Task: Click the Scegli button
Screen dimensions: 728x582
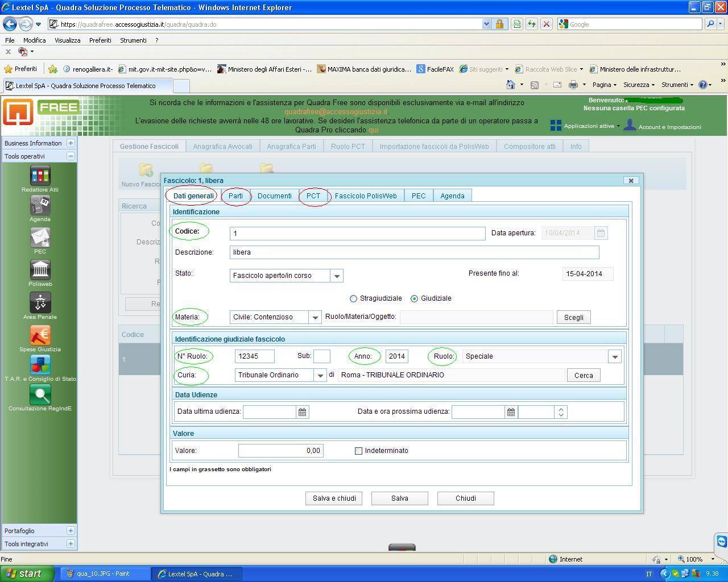Action: tap(573, 317)
